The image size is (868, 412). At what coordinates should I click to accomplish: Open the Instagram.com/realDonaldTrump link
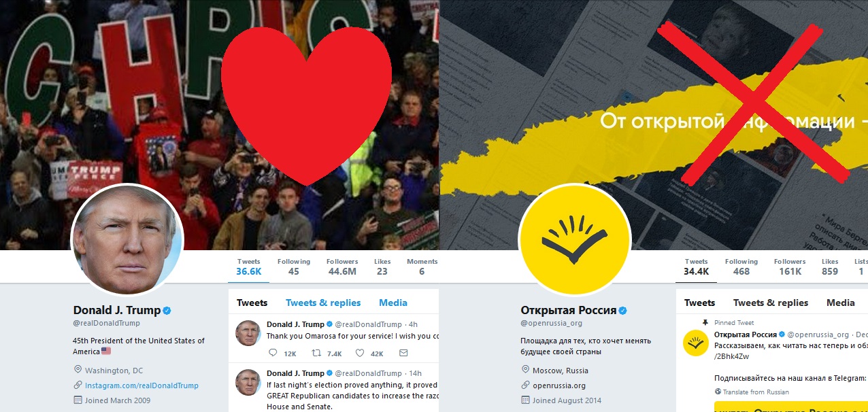point(141,385)
